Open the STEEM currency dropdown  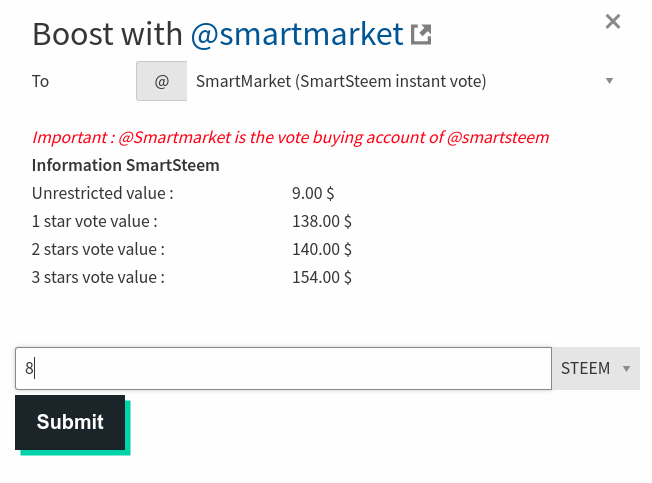(x=596, y=368)
